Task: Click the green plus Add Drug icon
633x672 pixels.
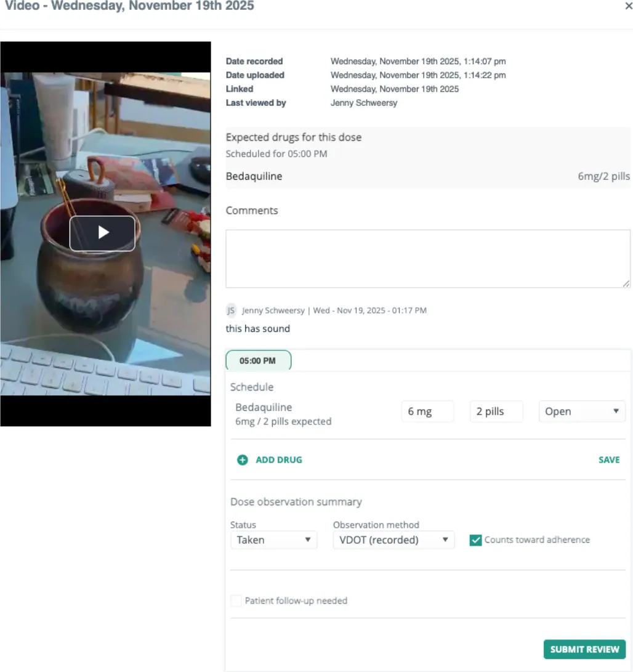Action: tap(243, 460)
